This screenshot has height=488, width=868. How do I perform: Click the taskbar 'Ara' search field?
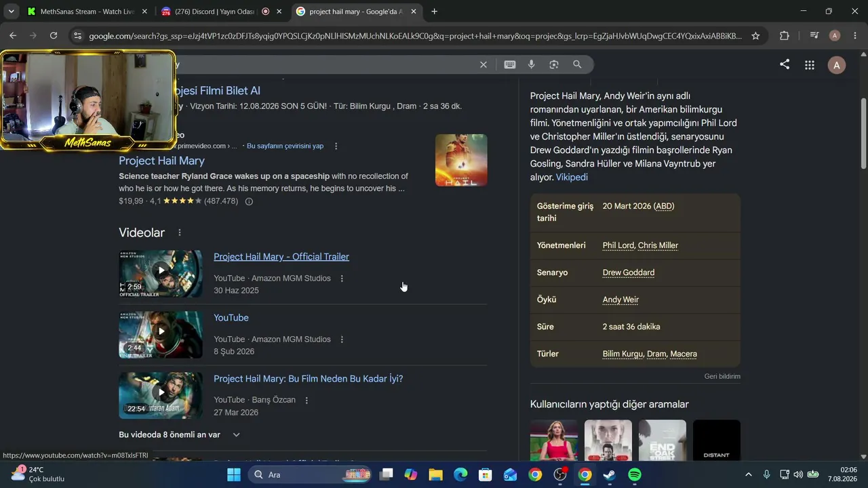(310, 474)
